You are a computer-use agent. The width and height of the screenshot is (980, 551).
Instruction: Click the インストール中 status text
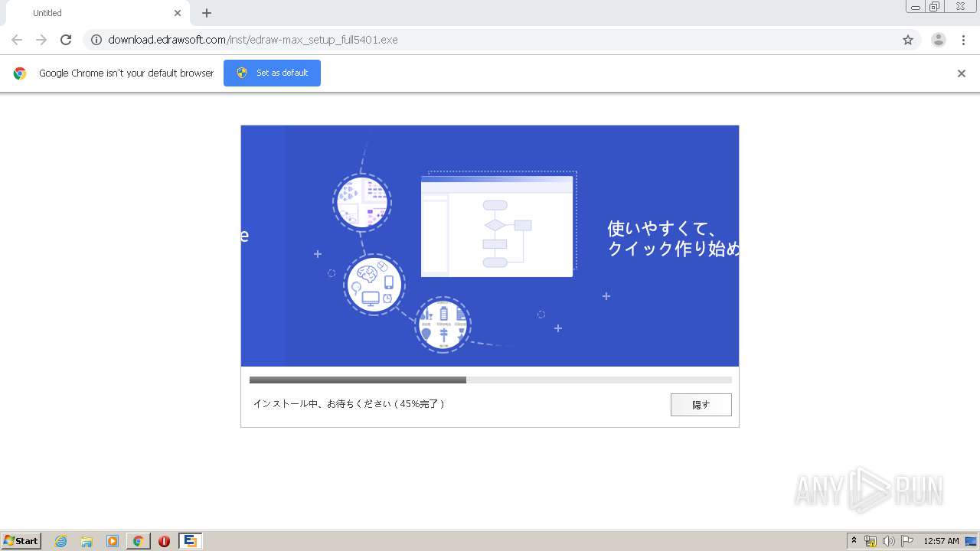click(348, 404)
